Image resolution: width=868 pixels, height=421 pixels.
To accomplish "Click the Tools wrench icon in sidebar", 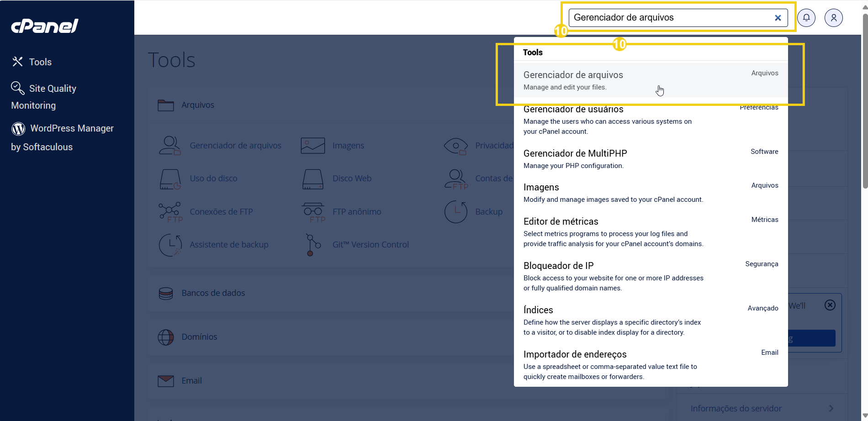I will (x=17, y=62).
